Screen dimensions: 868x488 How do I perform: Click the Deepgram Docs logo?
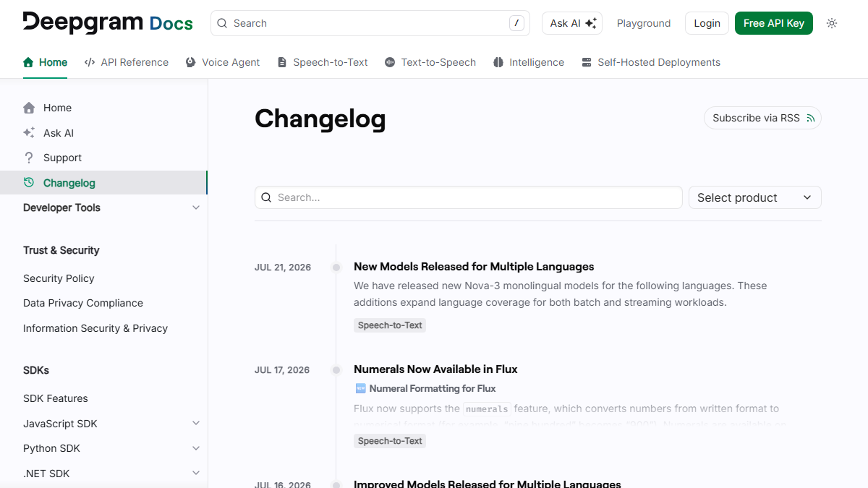click(x=108, y=22)
